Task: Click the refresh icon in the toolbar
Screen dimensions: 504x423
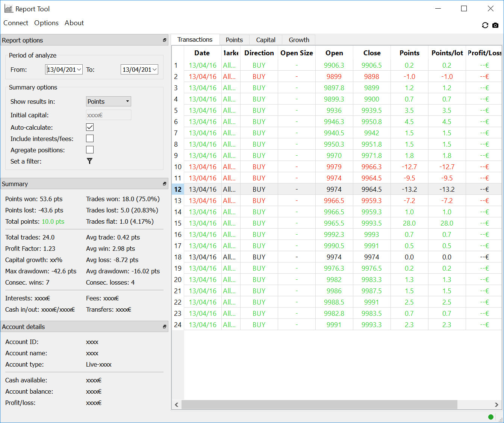Action: click(485, 25)
